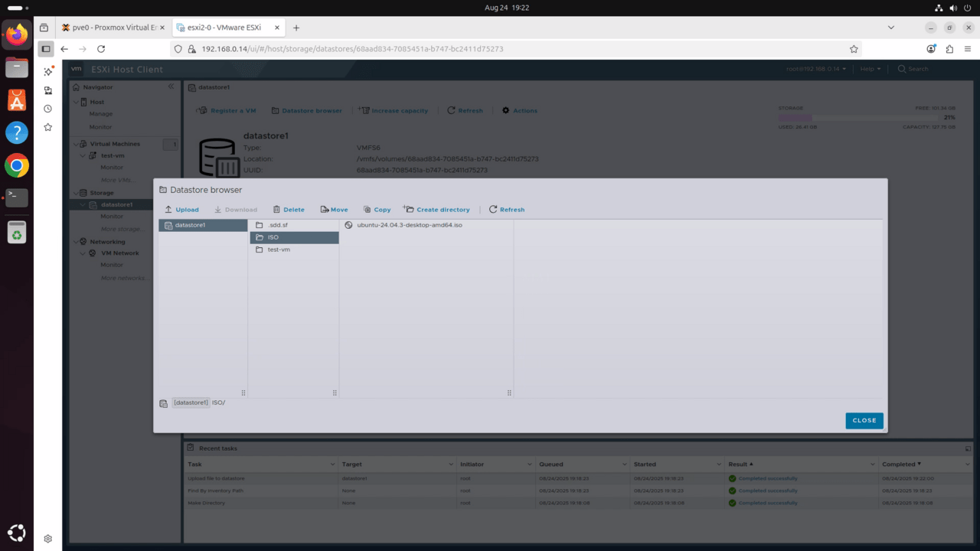Screen dimensions: 980x551
Task: Click the greyed-out Download toolbar item
Action: (235, 210)
